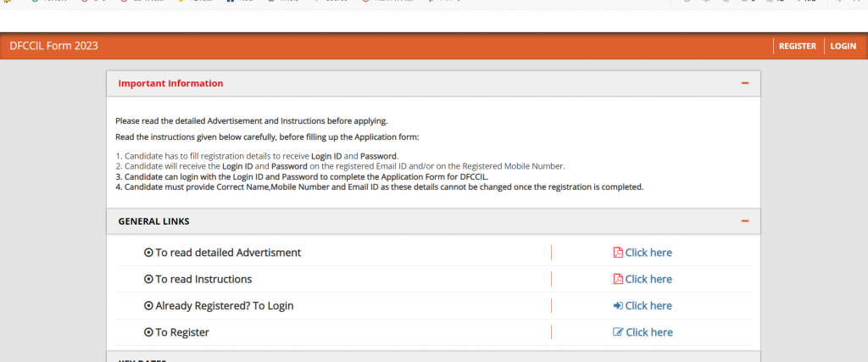
Task: Click the 'To Register' row label
Action: pos(182,332)
